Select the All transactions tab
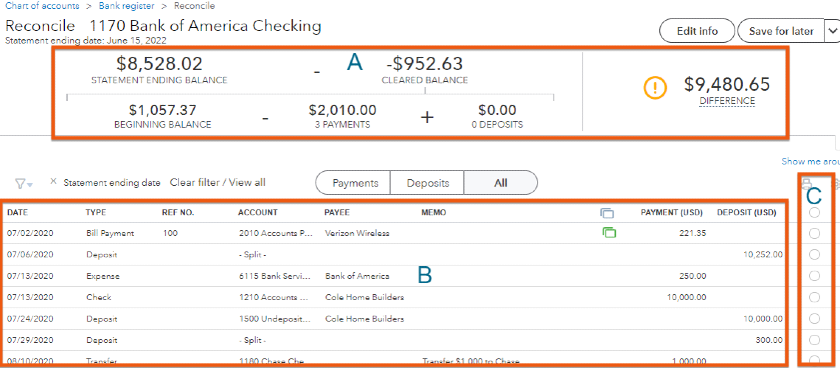The image size is (840, 368). click(500, 183)
